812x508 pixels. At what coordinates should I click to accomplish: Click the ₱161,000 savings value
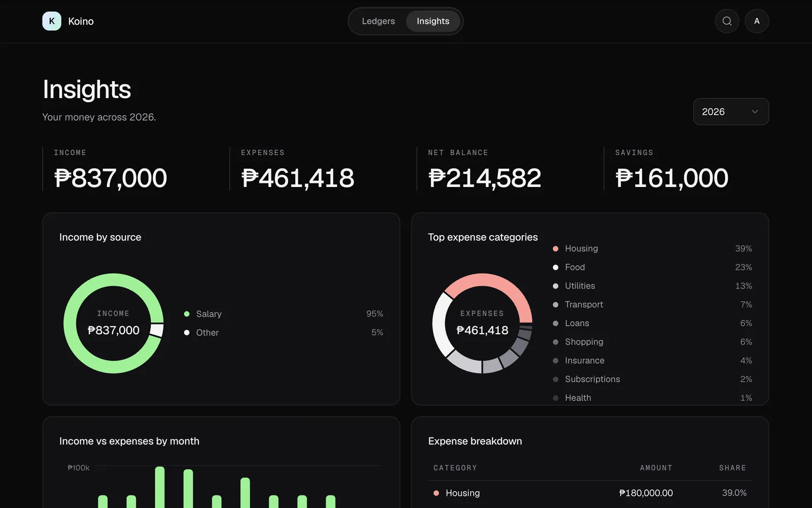pyautogui.click(x=672, y=178)
